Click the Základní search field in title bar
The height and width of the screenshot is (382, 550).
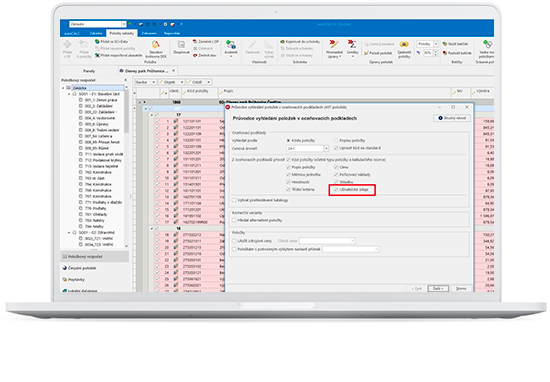pyautogui.click(x=98, y=24)
